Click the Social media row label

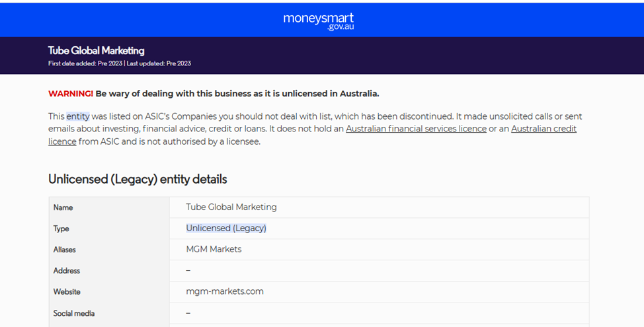click(x=74, y=313)
